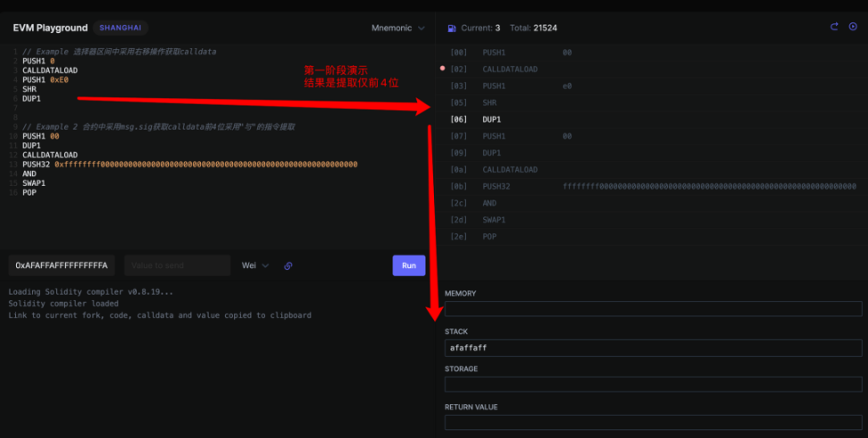Click the gas pump icon next to Current
The image size is (868, 438).
tap(452, 29)
